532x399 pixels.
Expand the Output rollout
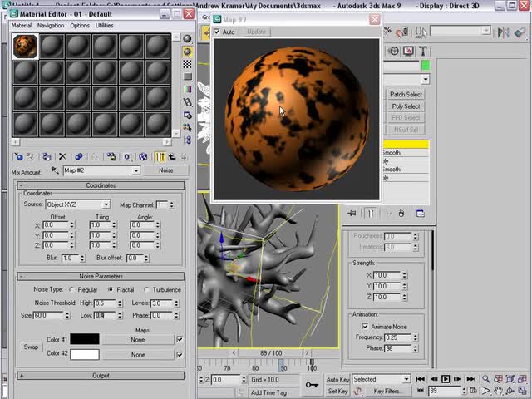pos(101,376)
